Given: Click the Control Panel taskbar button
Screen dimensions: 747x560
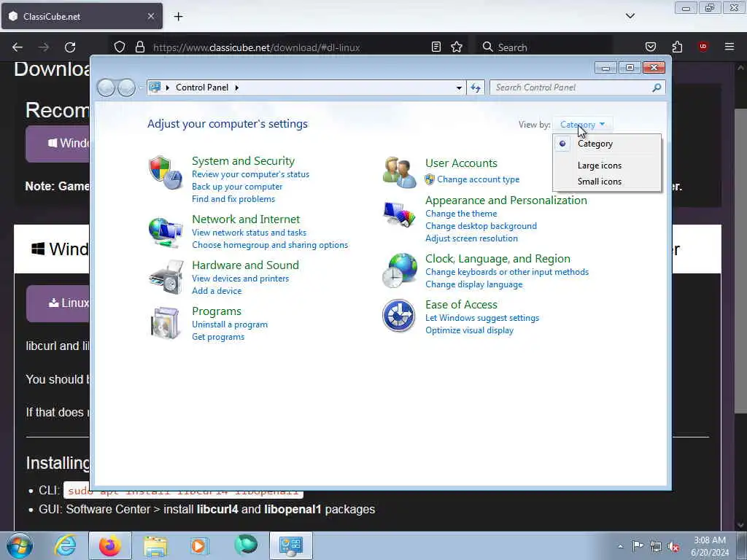Looking at the screenshot, I should click(x=291, y=545).
